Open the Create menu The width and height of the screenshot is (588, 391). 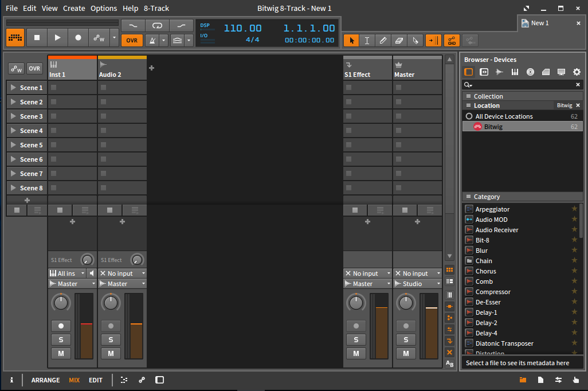[74, 8]
